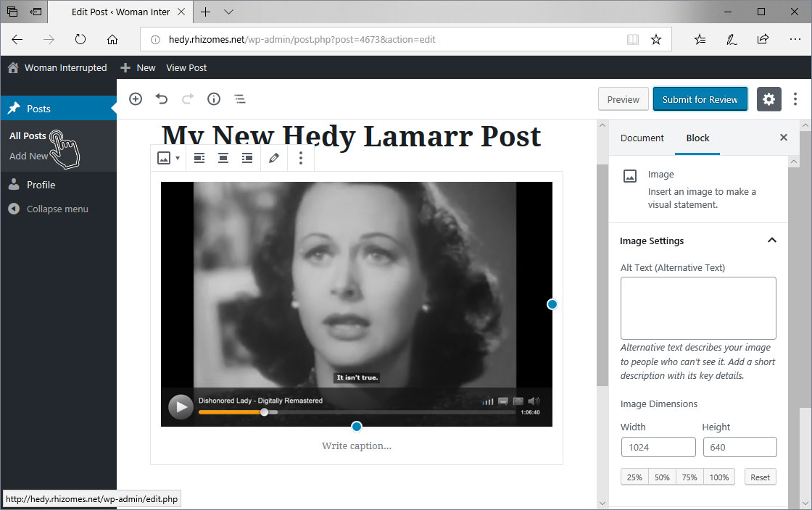The width and height of the screenshot is (812, 510).
Task: Click View Post in the admin bar
Action: [x=186, y=68]
